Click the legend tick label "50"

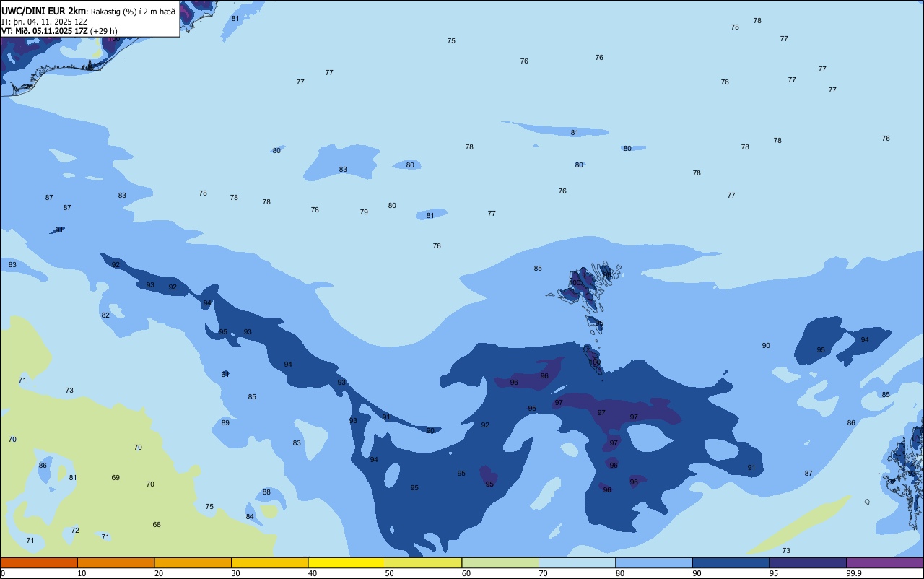(x=389, y=573)
